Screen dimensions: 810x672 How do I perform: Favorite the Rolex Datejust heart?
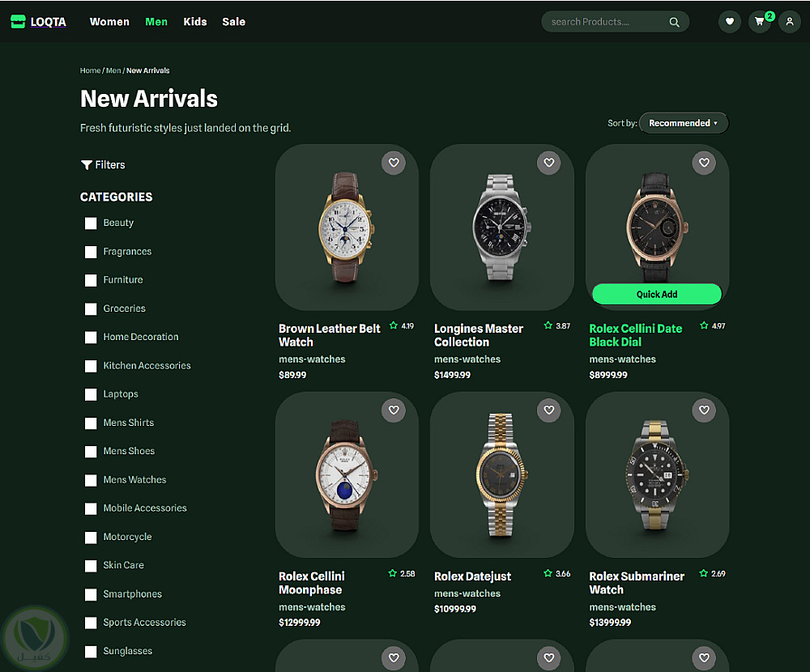point(548,410)
